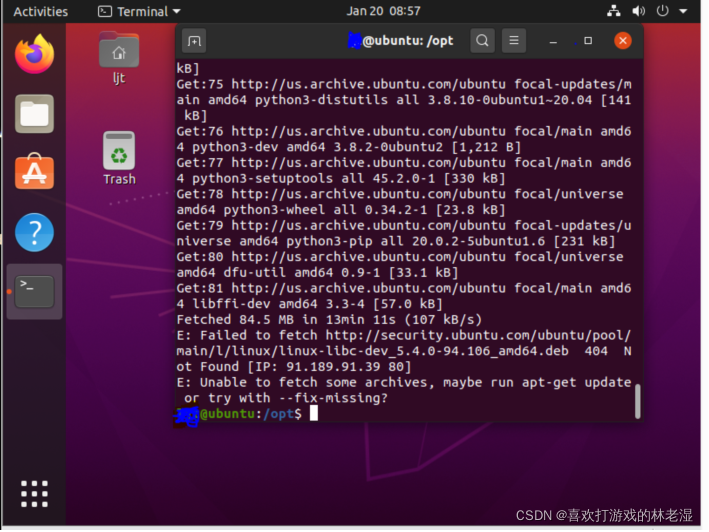Open the Terminal app menu
Image resolution: width=709 pixels, height=532 pixels.
coord(139,11)
